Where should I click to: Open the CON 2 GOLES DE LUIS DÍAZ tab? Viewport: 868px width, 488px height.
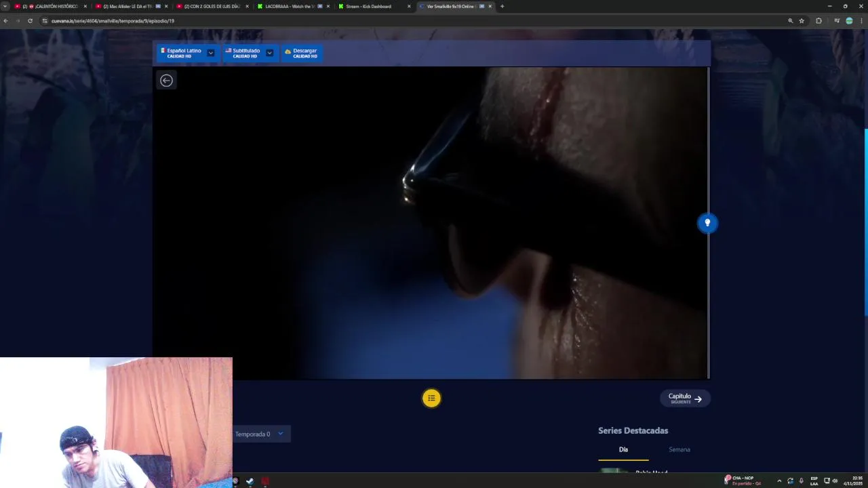(212, 6)
